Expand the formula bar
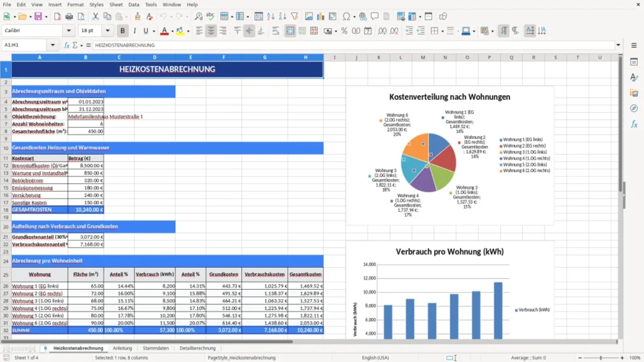Screen dimensions: 644x362 coord(618,45)
